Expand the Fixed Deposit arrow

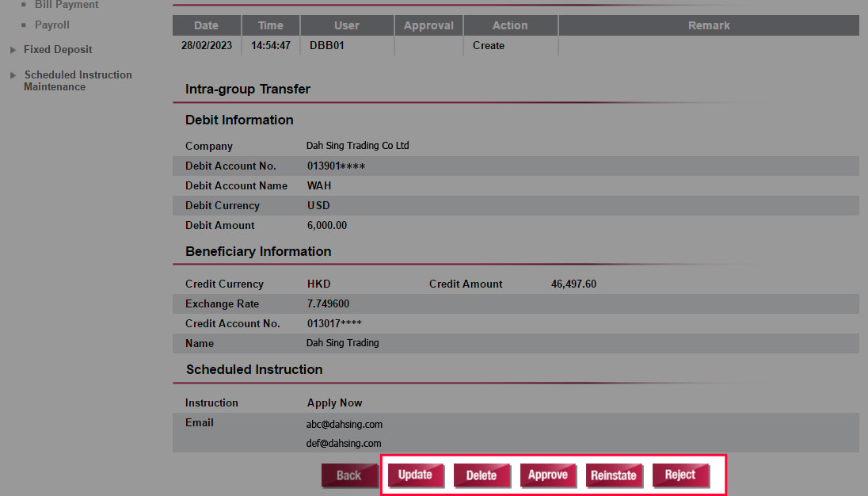click(x=13, y=50)
